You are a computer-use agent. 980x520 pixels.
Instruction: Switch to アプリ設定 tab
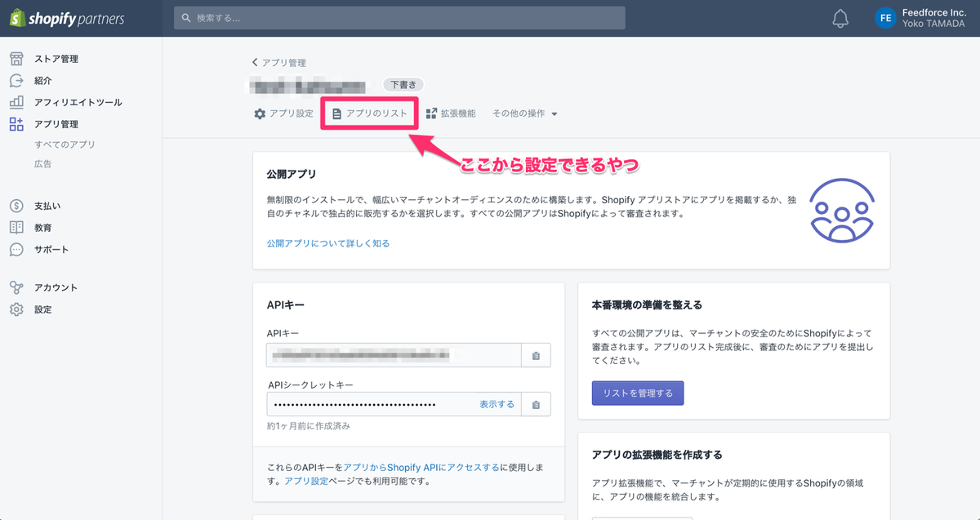tap(283, 113)
